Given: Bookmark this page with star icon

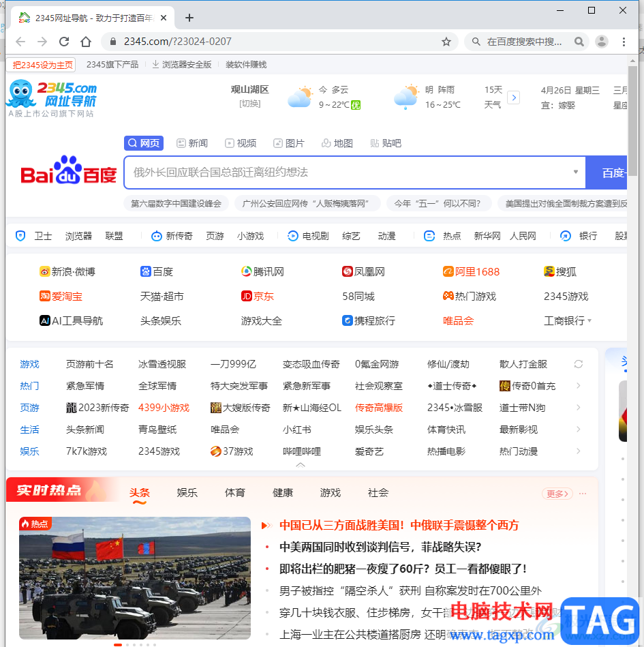Looking at the screenshot, I should click(446, 42).
